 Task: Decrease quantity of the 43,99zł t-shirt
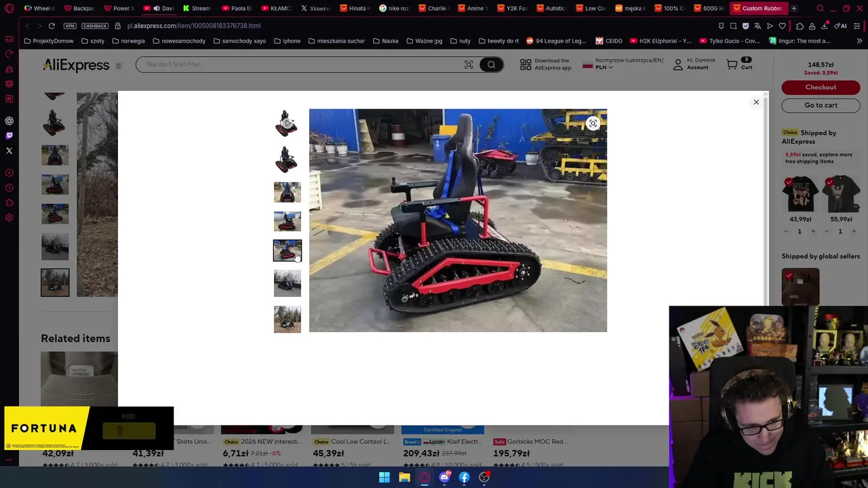[x=786, y=232]
